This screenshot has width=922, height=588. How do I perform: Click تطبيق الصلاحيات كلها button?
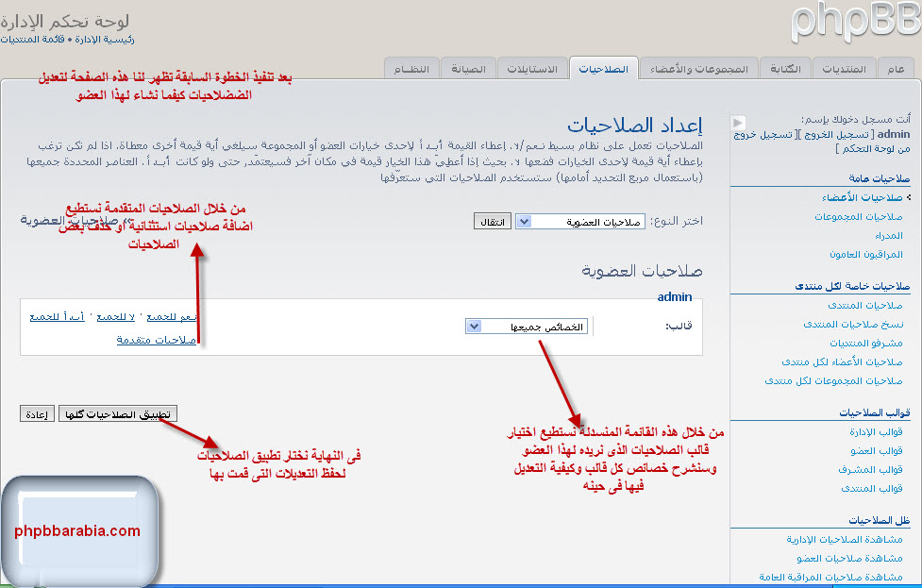click(x=118, y=414)
